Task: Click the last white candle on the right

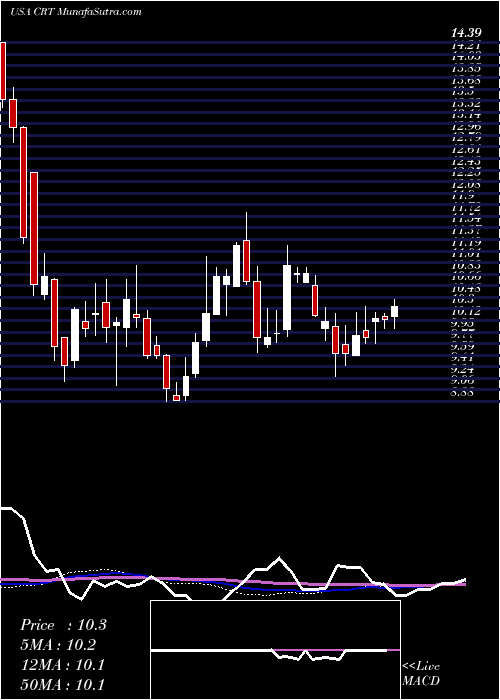Action: 394,312
